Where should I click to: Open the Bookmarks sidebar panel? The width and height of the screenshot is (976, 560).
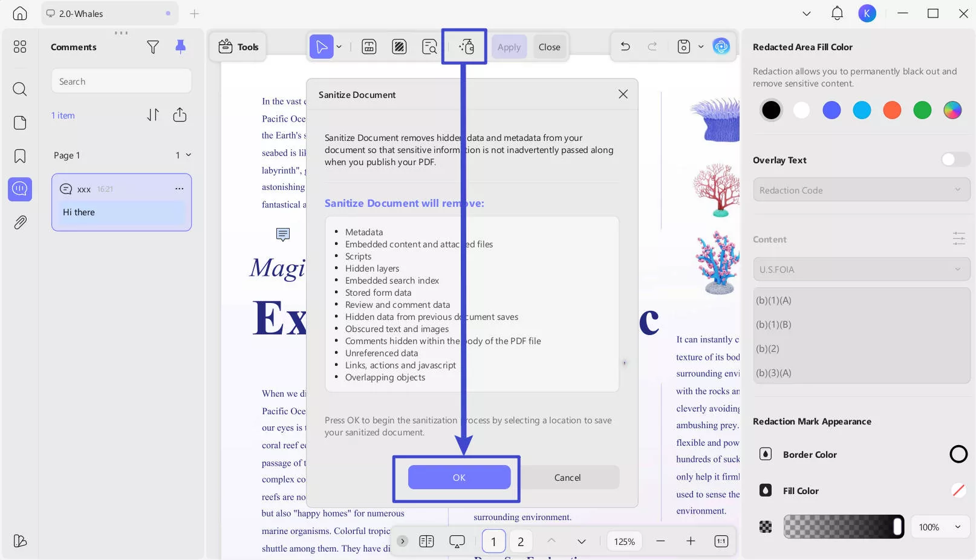click(20, 156)
